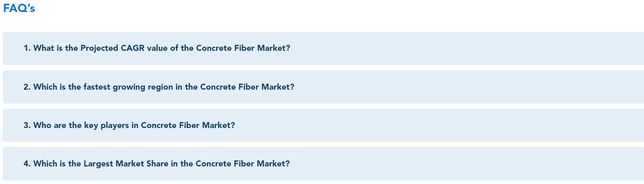This screenshot has height=184, width=644.
Task: Open FAQ item number 1
Action: coord(323,49)
